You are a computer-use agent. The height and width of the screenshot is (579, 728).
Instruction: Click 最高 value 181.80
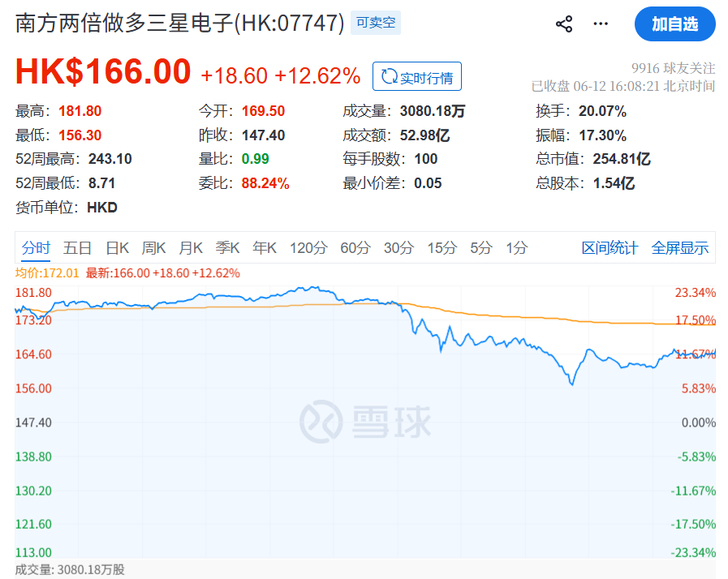click(x=80, y=111)
